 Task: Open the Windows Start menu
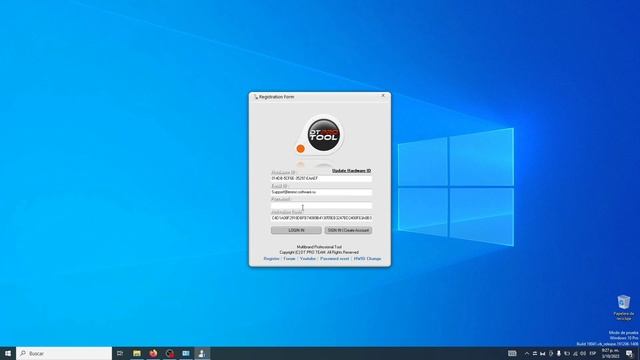click(8, 353)
